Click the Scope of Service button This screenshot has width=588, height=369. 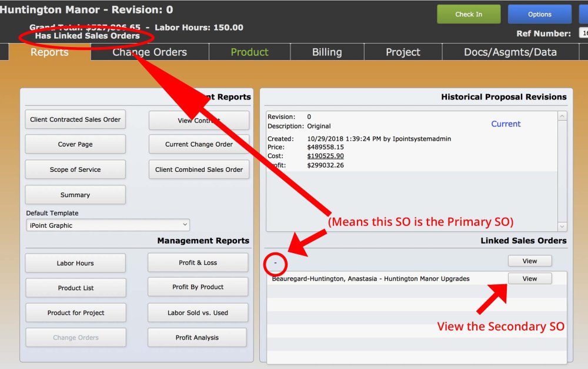pyautogui.click(x=75, y=169)
